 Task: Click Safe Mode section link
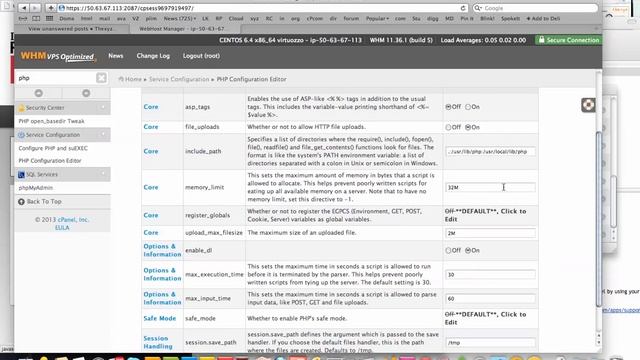[x=160, y=318]
